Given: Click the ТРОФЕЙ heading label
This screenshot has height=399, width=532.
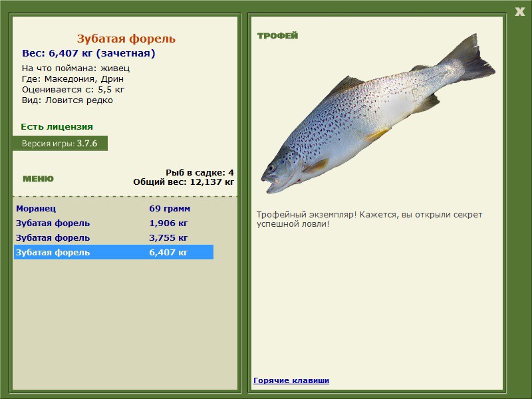Looking at the screenshot, I should [277, 36].
